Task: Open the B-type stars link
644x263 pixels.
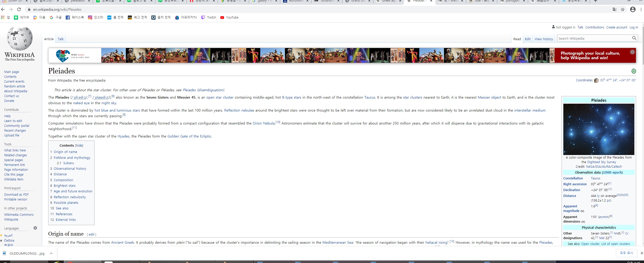Action: click(292, 97)
